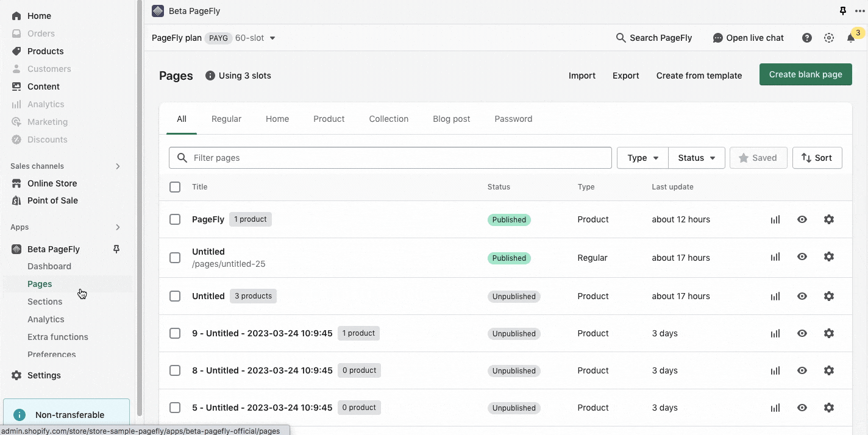Viewport: 868px width, 435px height.
Task: Open live chat
Action: [749, 38]
